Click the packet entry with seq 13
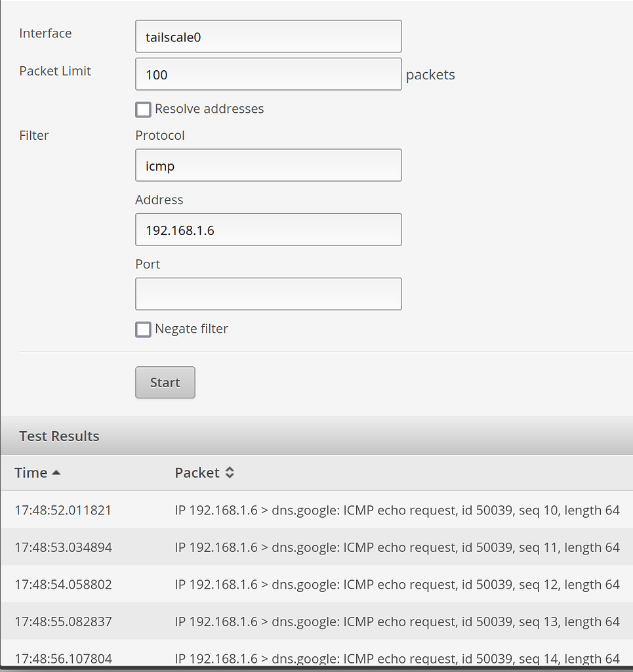 397,621
